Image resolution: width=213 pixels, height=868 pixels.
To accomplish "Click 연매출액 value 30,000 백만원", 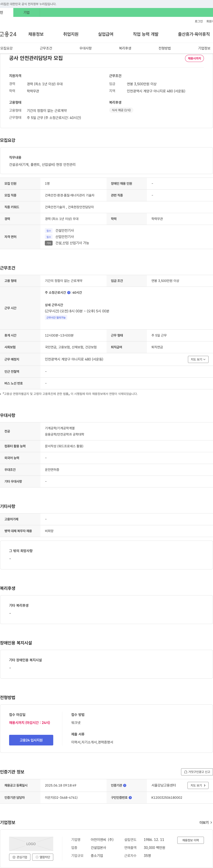I will 154,847.
